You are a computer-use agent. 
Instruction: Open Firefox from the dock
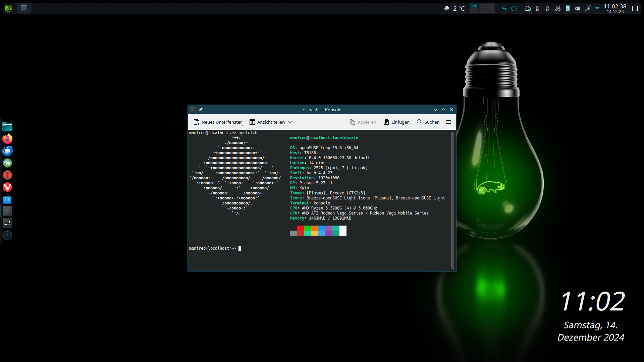7,139
